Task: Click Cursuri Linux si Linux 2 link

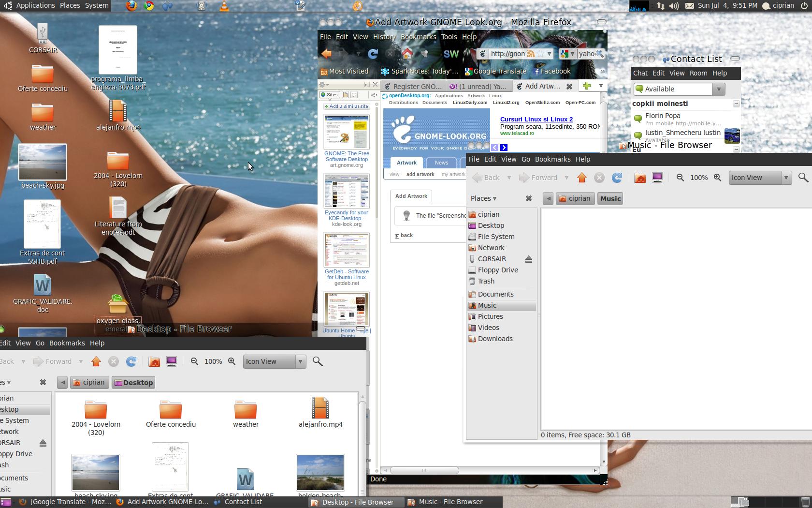Action: pos(536,119)
